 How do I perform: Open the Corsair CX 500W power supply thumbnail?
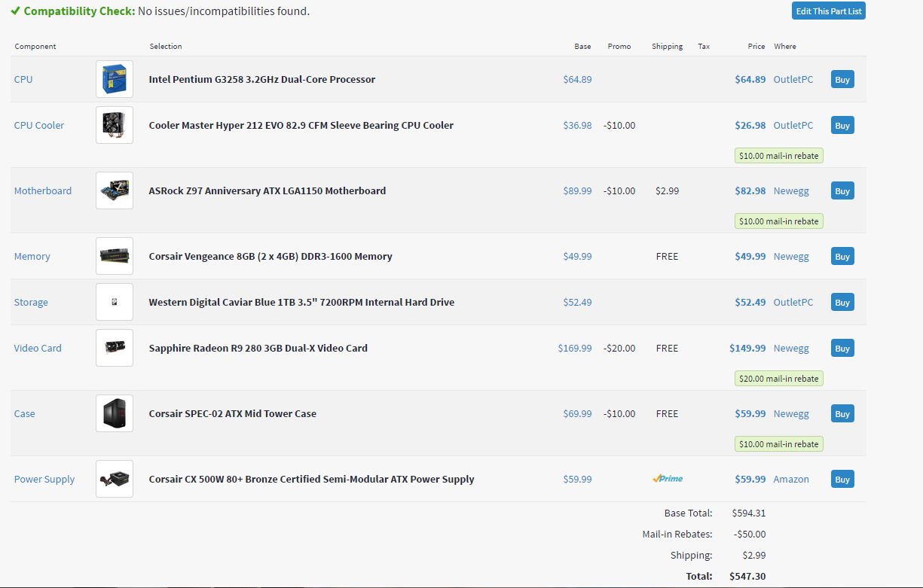click(x=115, y=479)
